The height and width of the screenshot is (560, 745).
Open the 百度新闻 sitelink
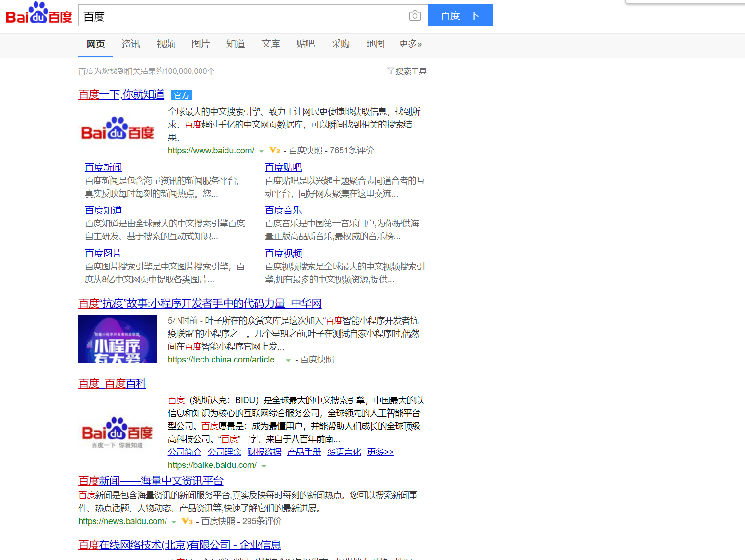click(x=103, y=167)
